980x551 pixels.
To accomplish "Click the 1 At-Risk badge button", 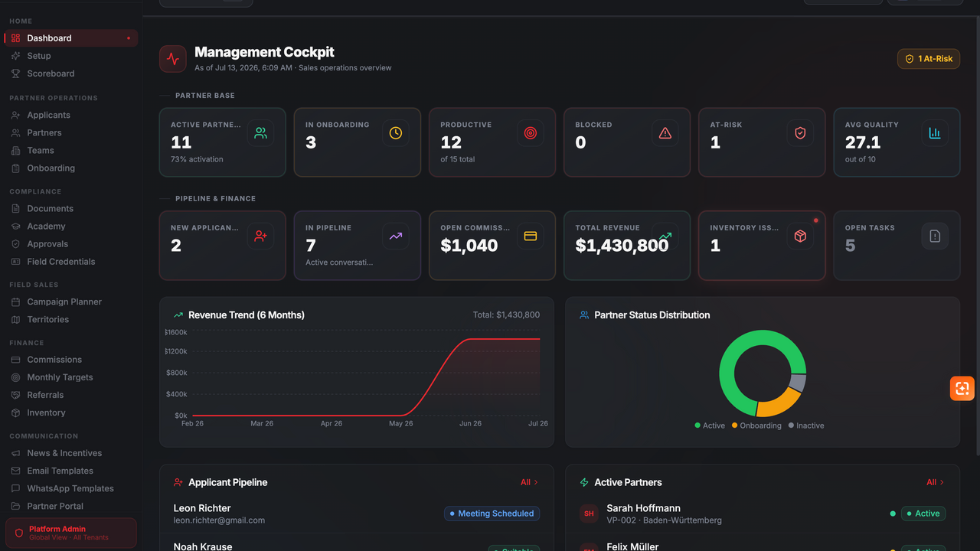I will (929, 59).
